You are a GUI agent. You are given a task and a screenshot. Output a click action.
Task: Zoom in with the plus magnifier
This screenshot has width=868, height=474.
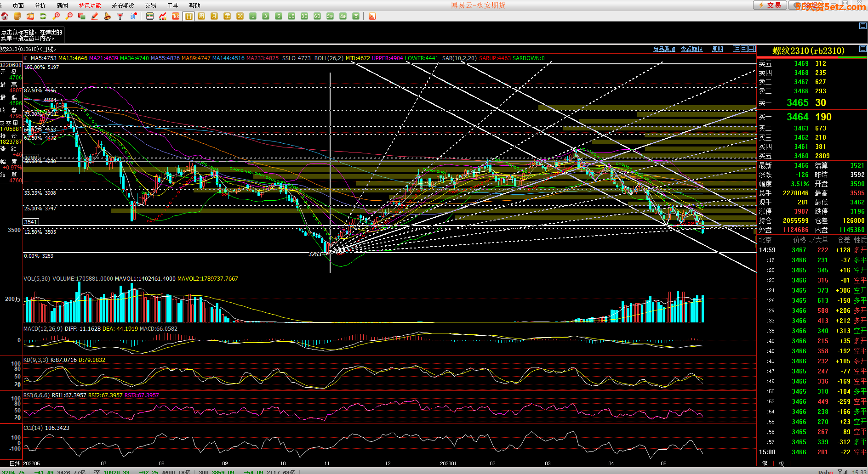point(57,16)
